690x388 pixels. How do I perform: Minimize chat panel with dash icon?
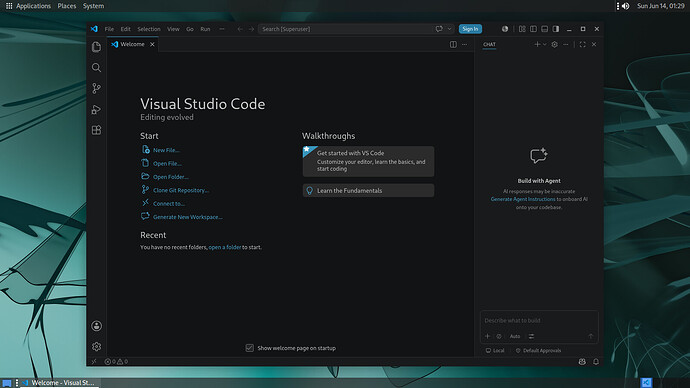click(x=566, y=44)
